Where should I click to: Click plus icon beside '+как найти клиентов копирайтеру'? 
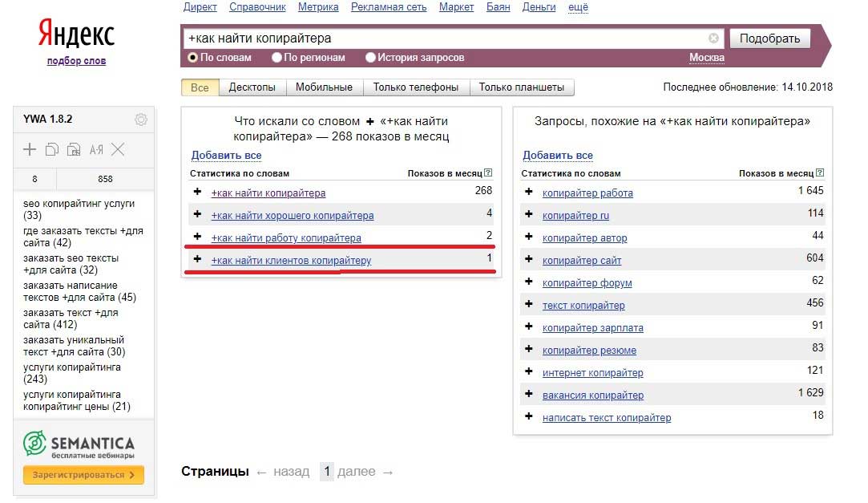pos(197,258)
